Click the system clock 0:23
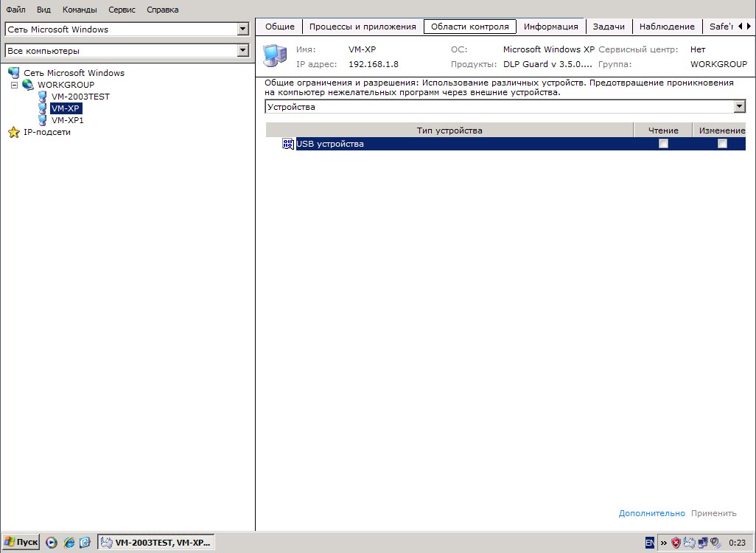756x553 pixels. click(x=737, y=543)
